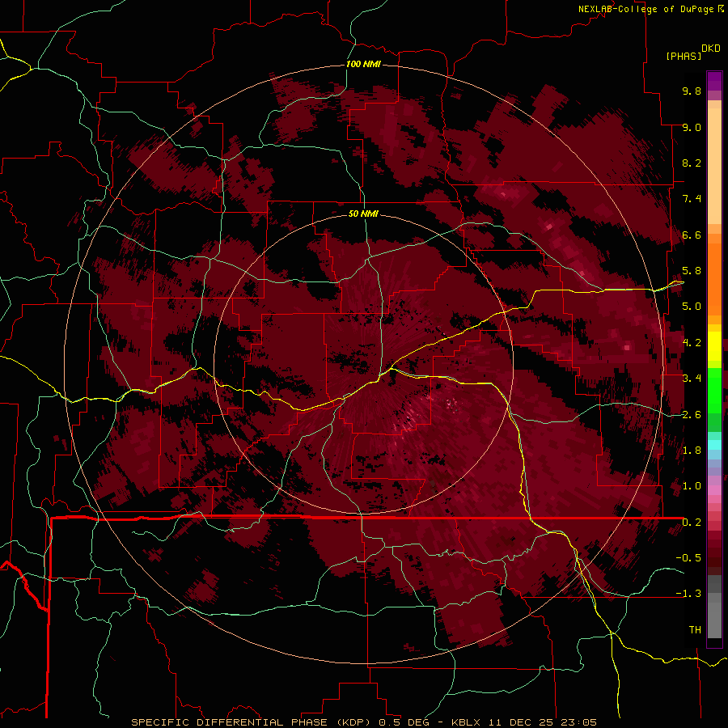Click the 1.8 scale label

tap(692, 451)
